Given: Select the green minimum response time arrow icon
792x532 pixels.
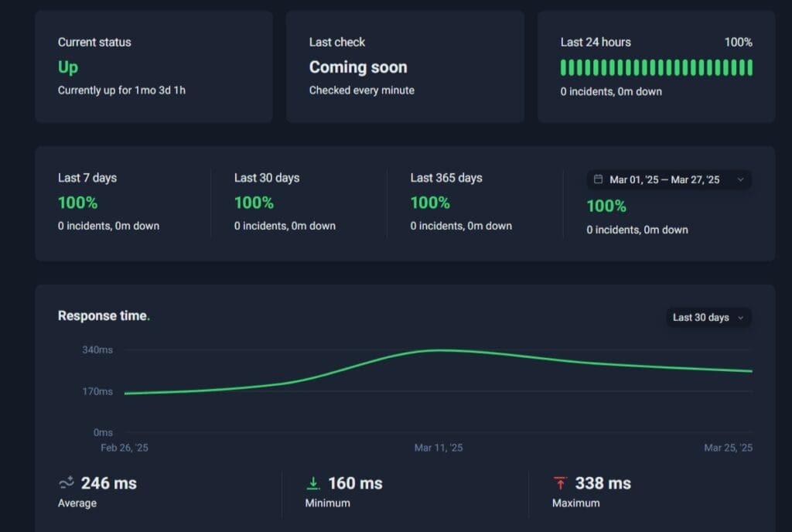Looking at the screenshot, I should tap(312, 483).
